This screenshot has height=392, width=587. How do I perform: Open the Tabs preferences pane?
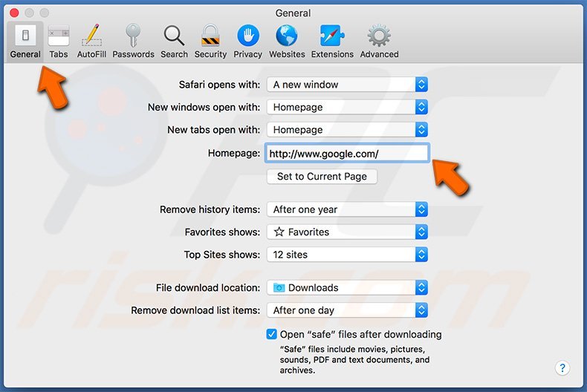(x=59, y=42)
